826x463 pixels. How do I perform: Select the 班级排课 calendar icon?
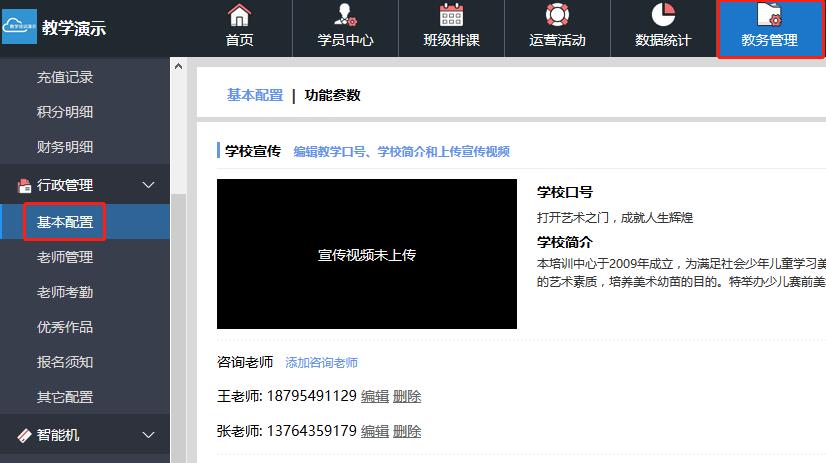[451, 16]
